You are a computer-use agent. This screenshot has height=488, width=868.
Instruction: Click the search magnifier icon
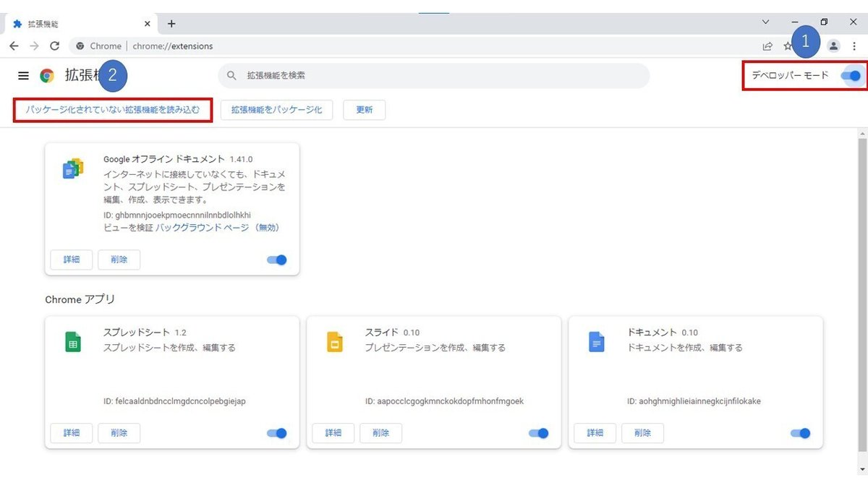coord(231,75)
